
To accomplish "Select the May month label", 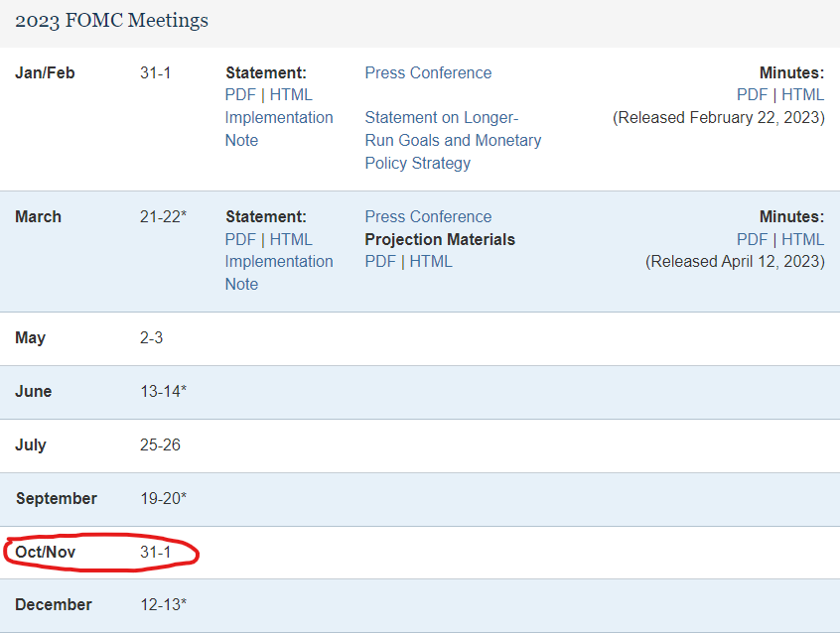I will point(31,338).
